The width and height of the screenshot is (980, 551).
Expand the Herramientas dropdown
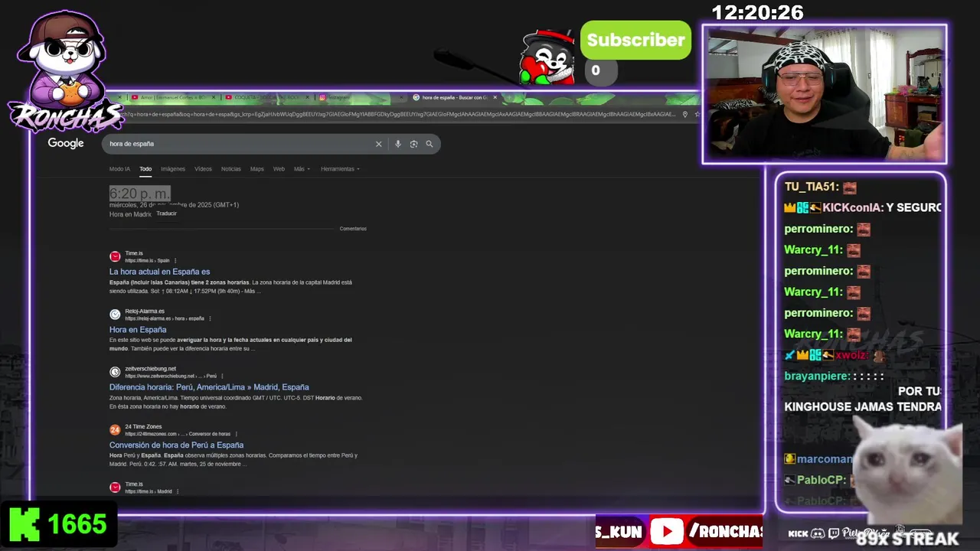[340, 169]
